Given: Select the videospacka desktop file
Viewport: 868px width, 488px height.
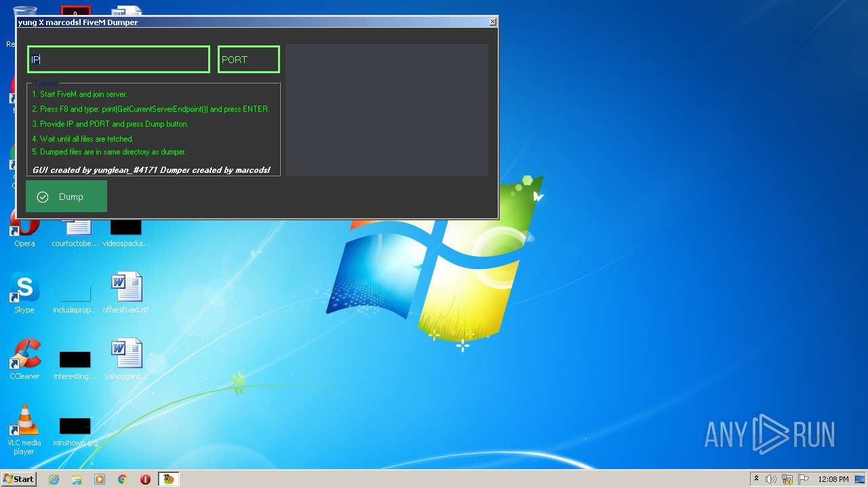Looking at the screenshot, I should point(126,234).
